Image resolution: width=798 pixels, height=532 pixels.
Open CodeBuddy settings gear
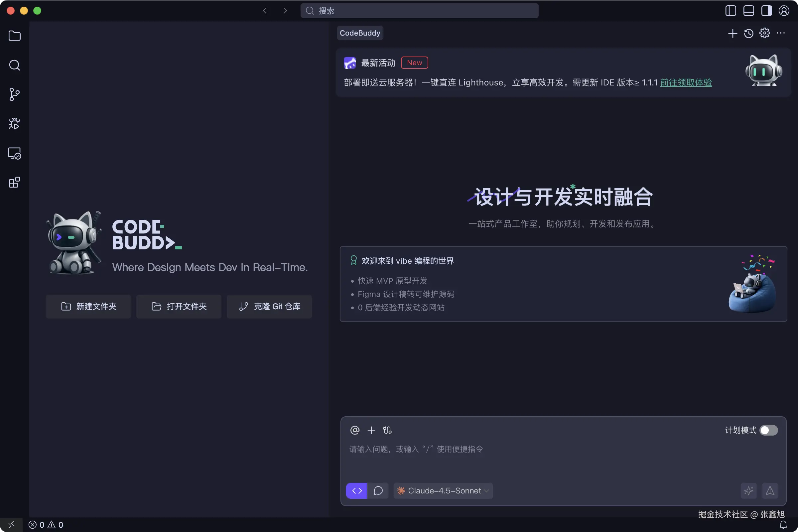coord(765,33)
